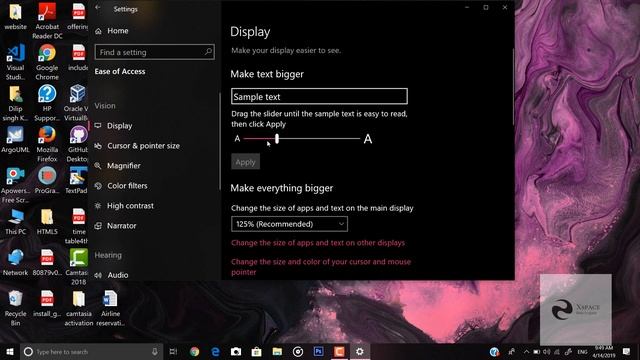The height and width of the screenshot is (360, 640).
Task: Select the Recycle Bin desktop icon
Action: click(x=16, y=308)
